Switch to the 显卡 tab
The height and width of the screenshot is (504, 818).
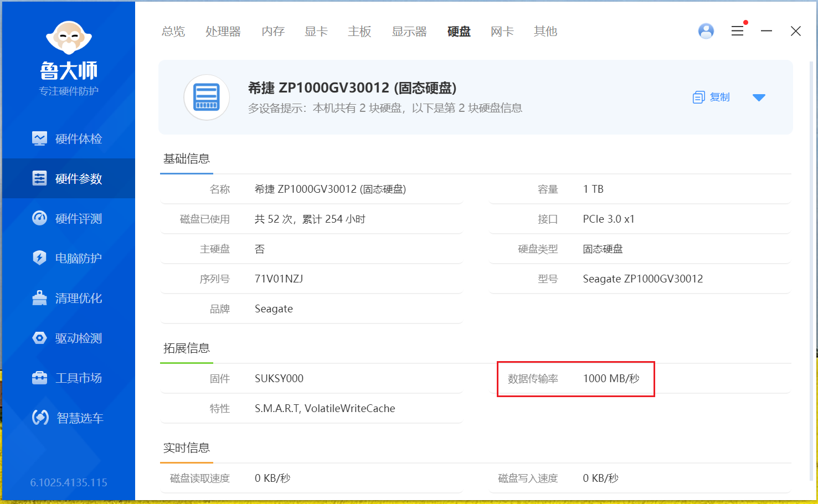click(316, 32)
